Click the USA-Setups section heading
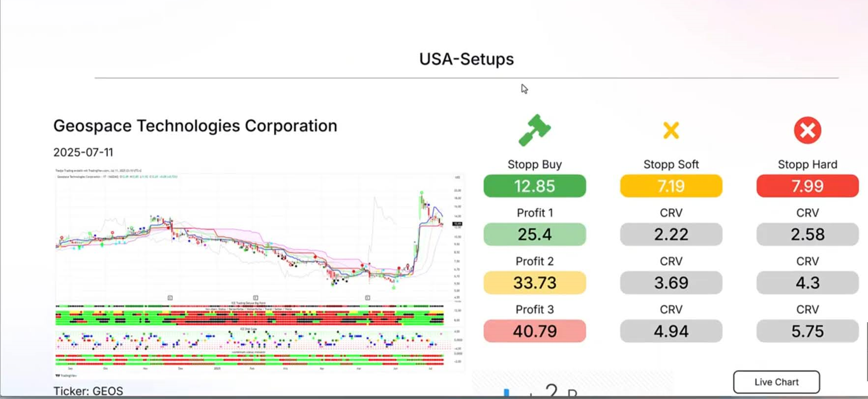Screen dimensions: 868x399 [466, 59]
